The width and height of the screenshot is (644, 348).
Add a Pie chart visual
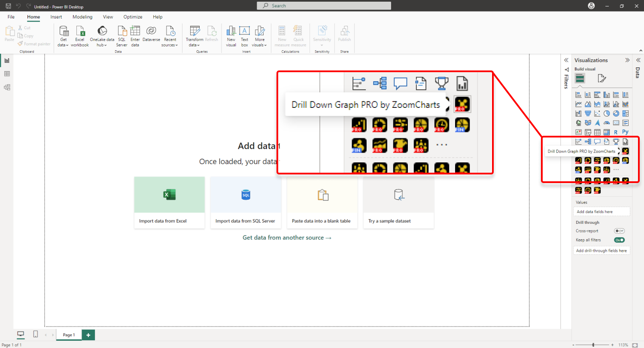(x=607, y=113)
